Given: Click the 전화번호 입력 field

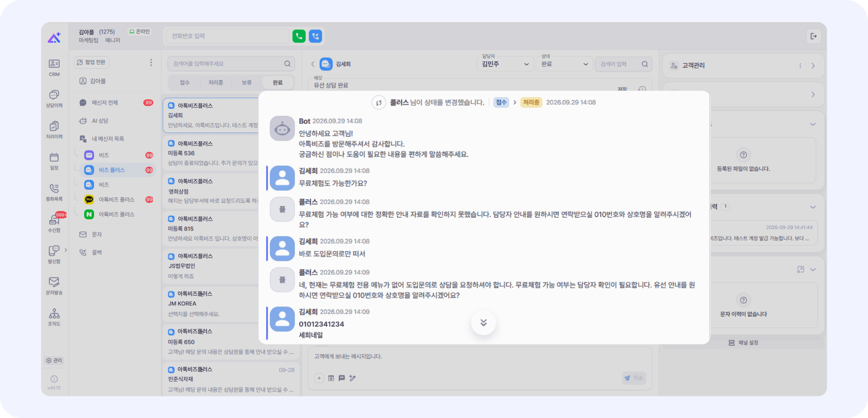Looking at the screenshot, I should tap(227, 36).
